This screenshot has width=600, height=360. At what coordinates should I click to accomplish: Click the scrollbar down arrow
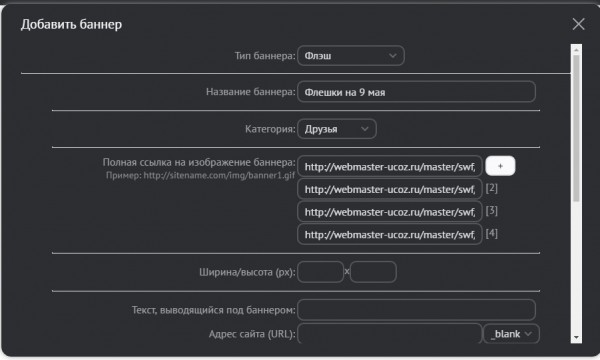click(576, 338)
